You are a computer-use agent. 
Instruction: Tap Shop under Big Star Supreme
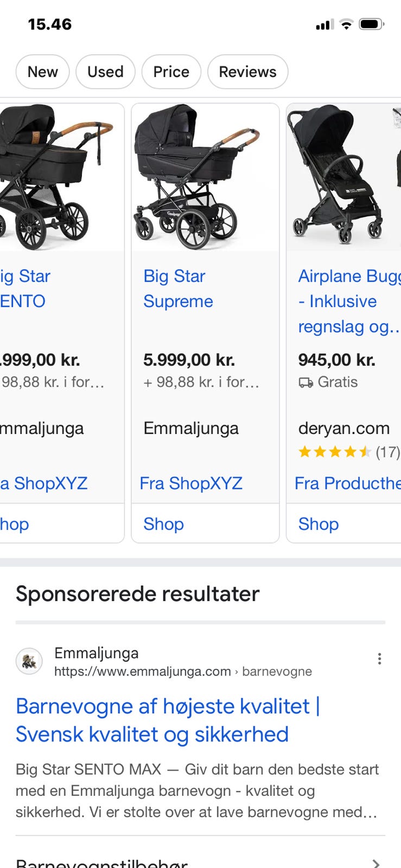163,524
